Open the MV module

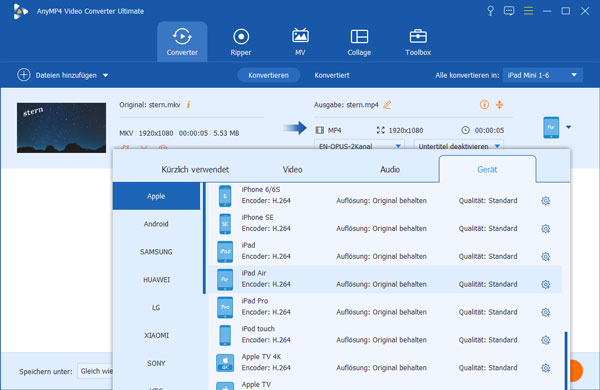(300, 41)
